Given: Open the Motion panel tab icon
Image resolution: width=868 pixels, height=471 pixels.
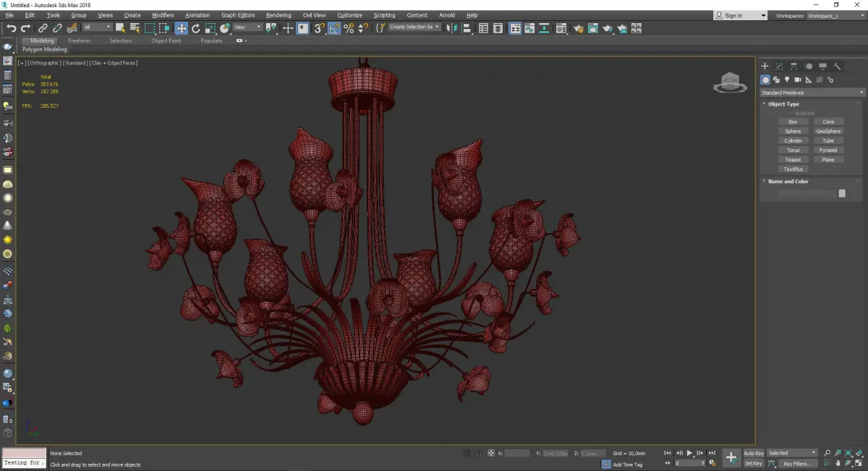Looking at the screenshot, I should pos(809,67).
